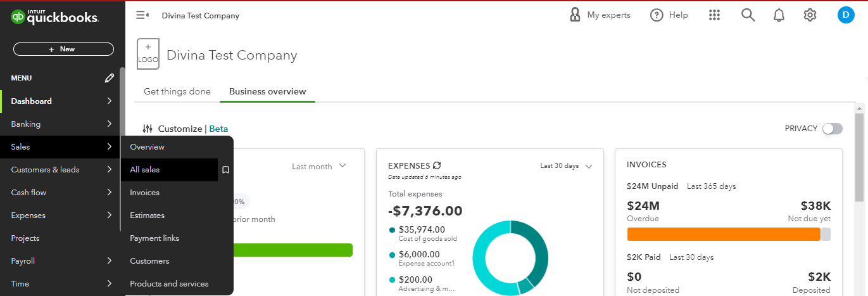Collapse the left navigation menu
This screenshot has height=296, width=868.
tap(142, 15)
